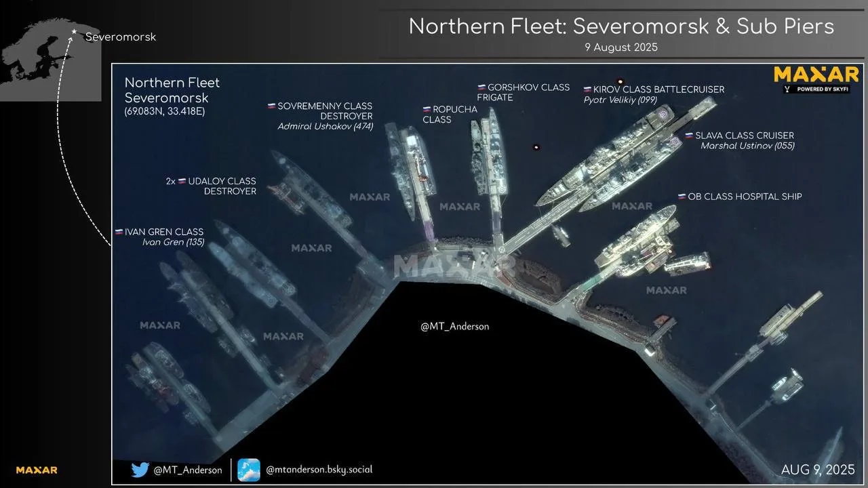Click the AUG 9, 2025 date stamp
Image resolution: width=868 pixels, height=488 pixels.
(818, 470)
